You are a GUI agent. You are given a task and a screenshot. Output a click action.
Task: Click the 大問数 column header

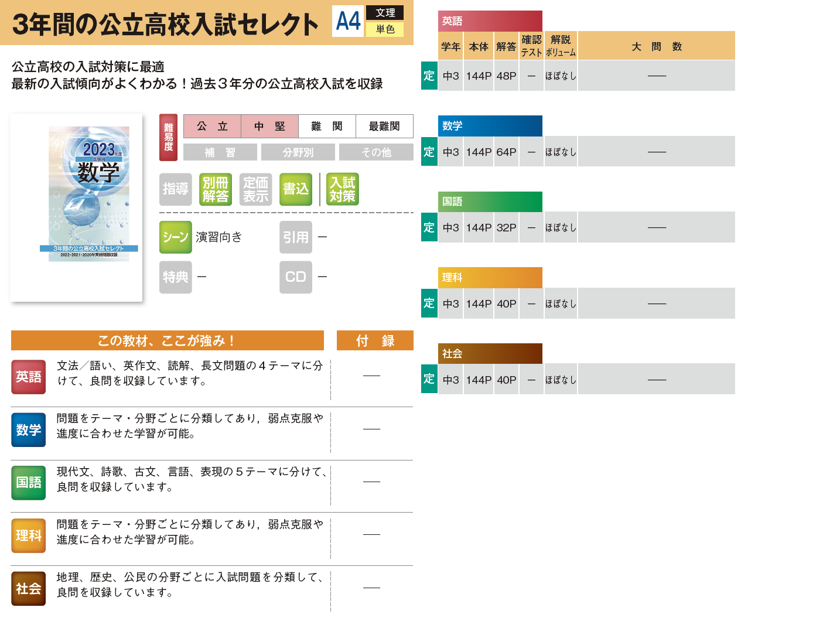[657, 46]
